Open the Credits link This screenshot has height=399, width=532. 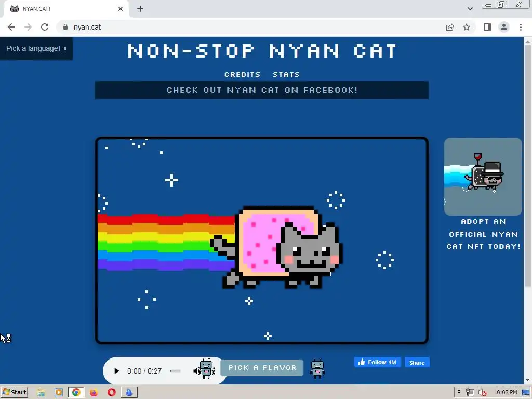pos(242,75)
